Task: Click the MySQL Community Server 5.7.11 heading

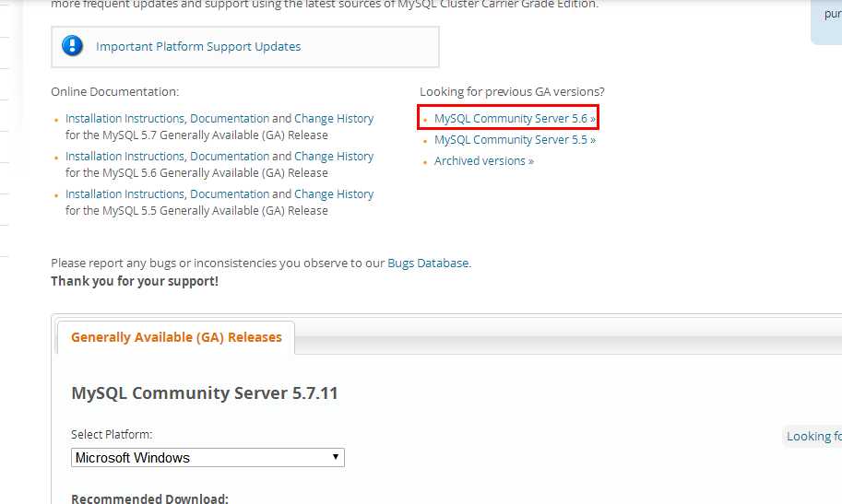Action: 205,393
